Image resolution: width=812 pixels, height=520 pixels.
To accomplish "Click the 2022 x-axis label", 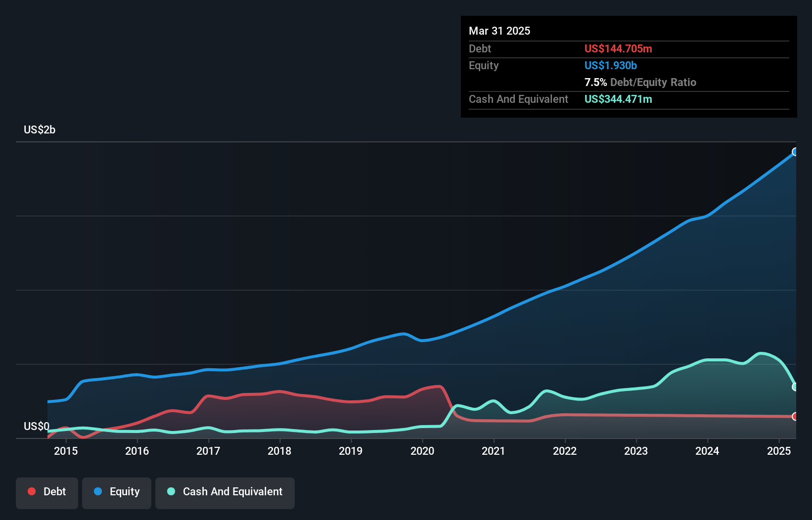I will [565, 451].
